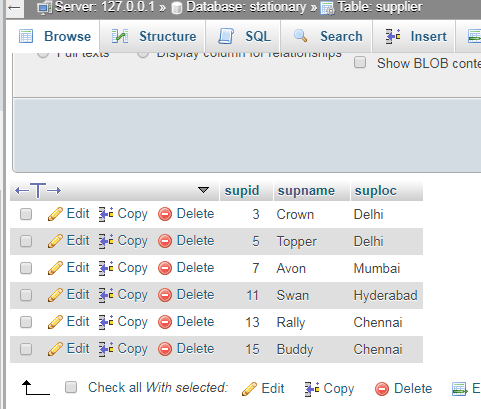The height and width of the screenshot is (409, 481).
Task: Sort by supname column header
Action: pos(306,191)
